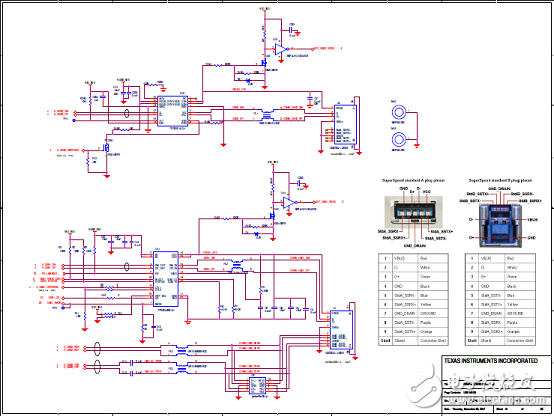The height and width of the screenshot is (416, 554).
Task: Select VBUS Red row in A plug table
Action: click(413, 258)
